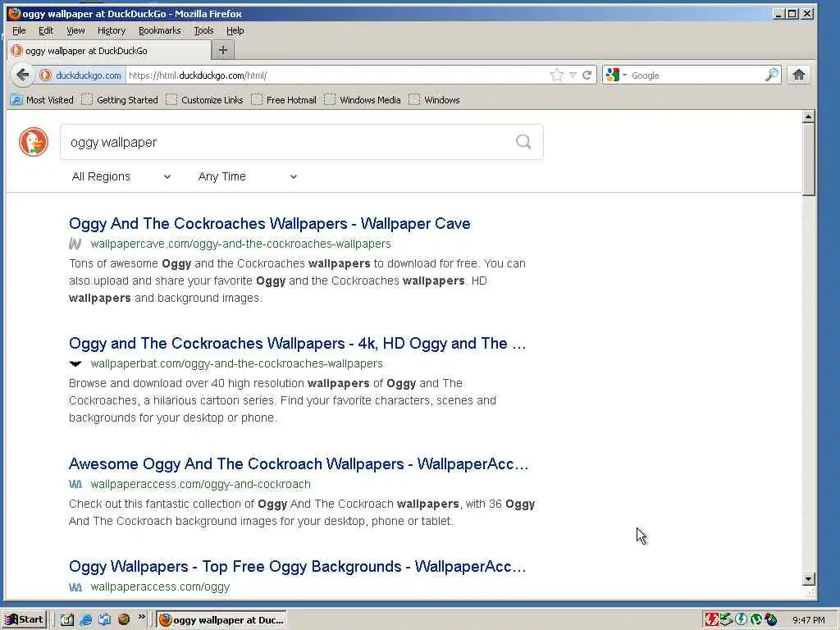Select the oggy wallpaper at DuckDuckGo tab
Viewport: 840px width, 630px height.
109,51
